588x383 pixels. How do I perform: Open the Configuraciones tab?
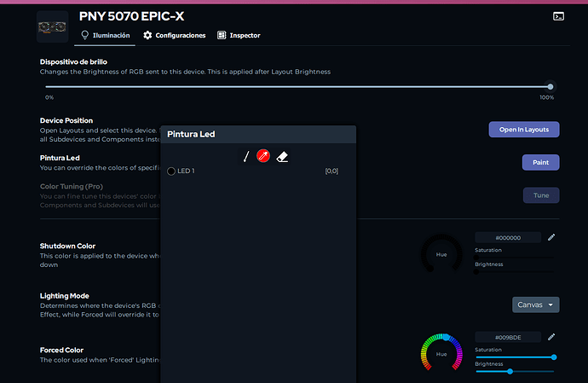click(175, 35)
